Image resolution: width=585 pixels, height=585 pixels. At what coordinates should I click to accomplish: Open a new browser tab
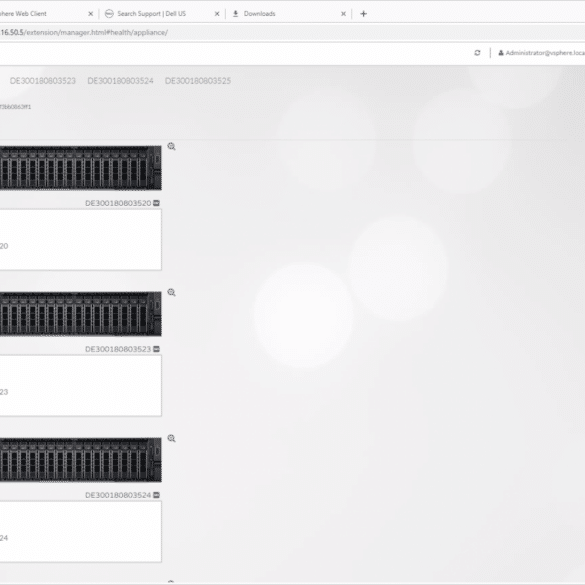point(363,14)
